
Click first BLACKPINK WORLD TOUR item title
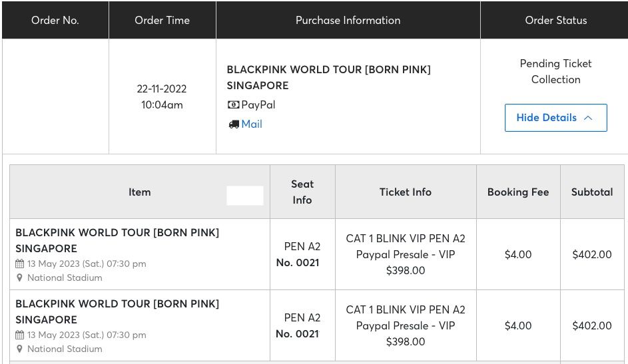coord(117,240)
